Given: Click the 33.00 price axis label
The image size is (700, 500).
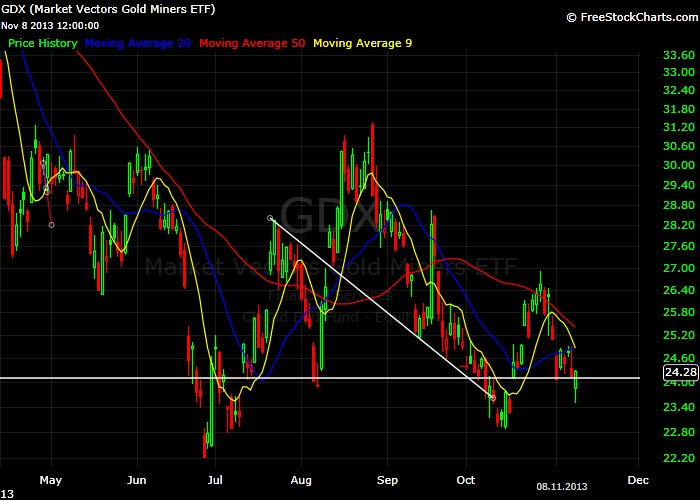Looking at the screenshot, I should [679, 72].
